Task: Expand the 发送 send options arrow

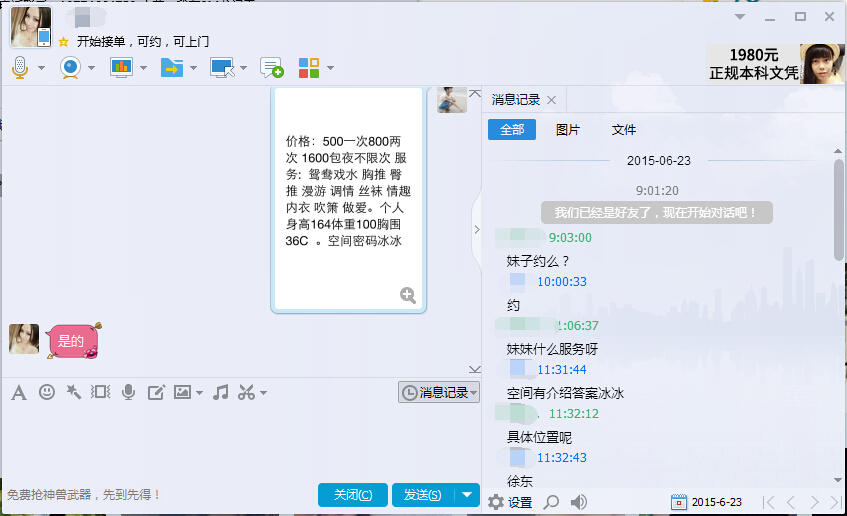Action: tap(467, 494)
